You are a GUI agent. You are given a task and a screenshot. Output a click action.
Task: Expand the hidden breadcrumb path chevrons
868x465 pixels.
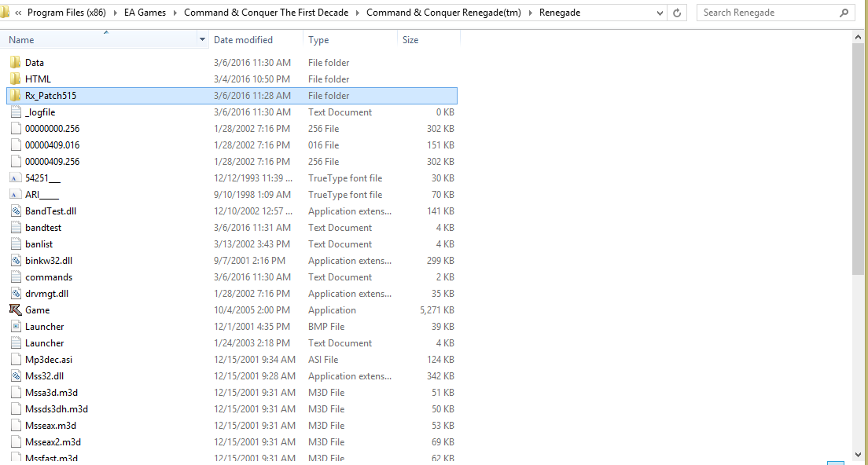[x=18, y=13]
